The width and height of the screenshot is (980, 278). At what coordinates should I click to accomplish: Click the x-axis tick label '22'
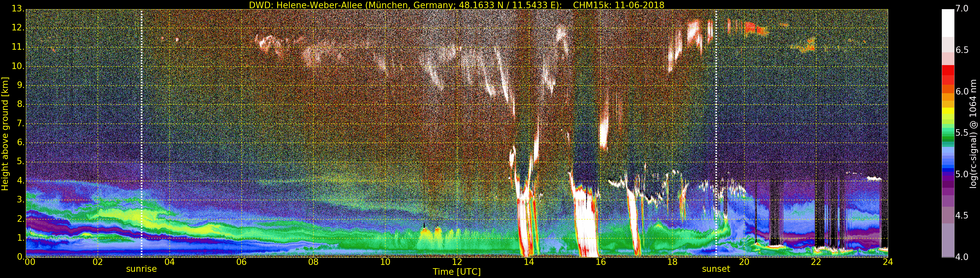point(816,262)
